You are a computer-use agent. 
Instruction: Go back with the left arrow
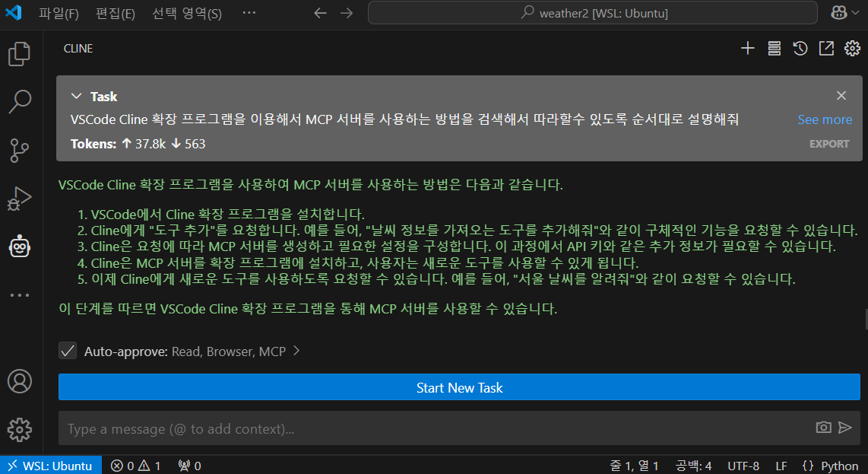[320, 13]
